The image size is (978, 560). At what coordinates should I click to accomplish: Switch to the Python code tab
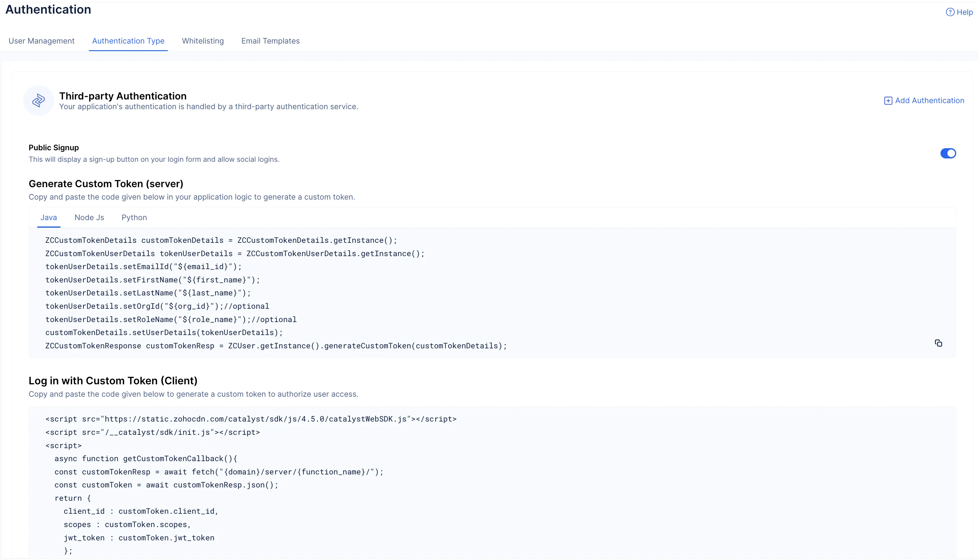click(134, 218)
